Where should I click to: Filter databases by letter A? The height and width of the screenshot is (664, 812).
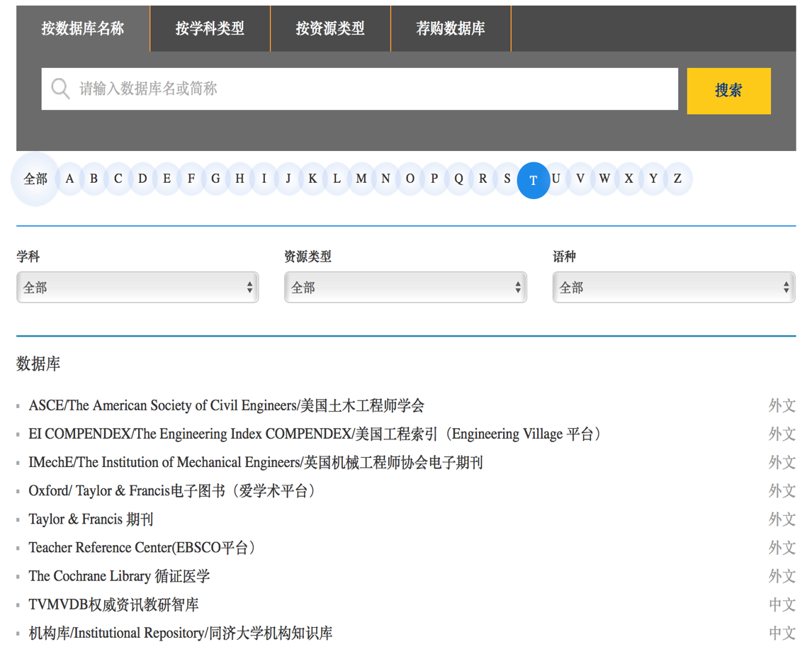pos(69,179)
